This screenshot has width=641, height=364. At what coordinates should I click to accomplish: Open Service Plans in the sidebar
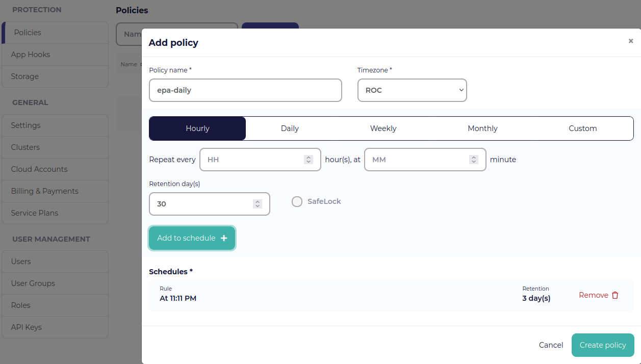55,213
